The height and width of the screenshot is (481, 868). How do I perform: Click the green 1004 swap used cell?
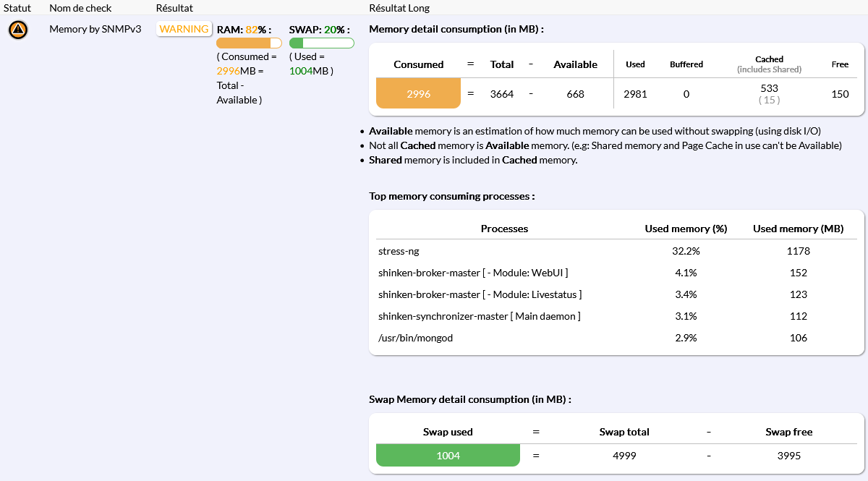click(x=448, y=456)
